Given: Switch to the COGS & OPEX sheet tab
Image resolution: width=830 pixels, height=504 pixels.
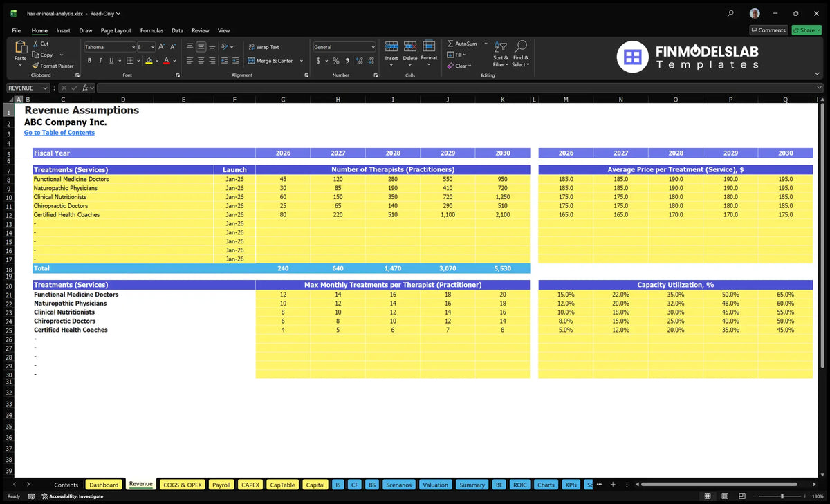Looking at the screenshot, I should pyautogui.click(x=183, y=485).
